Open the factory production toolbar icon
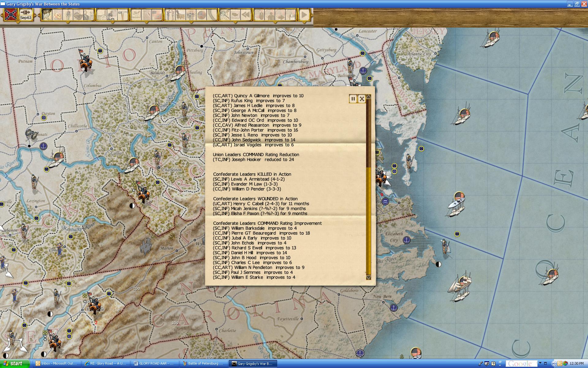Image resolution: width=588 pixels, height=368 pixels. [102, 15]
